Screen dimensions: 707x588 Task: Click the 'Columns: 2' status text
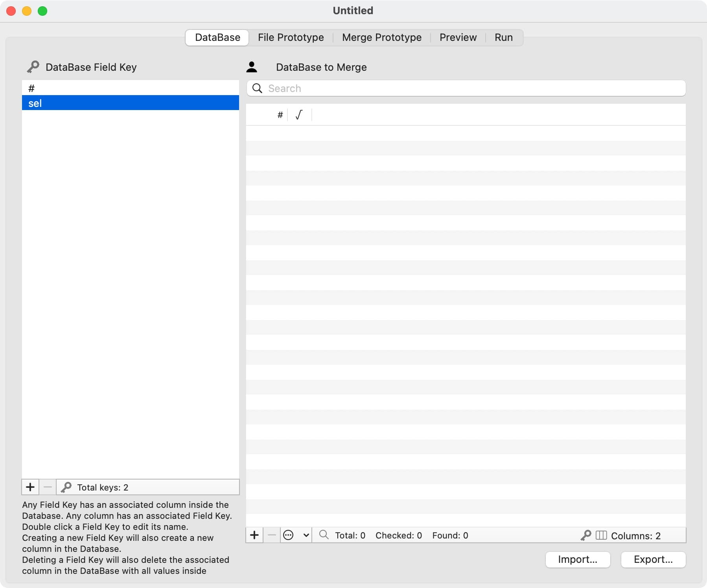636,536
